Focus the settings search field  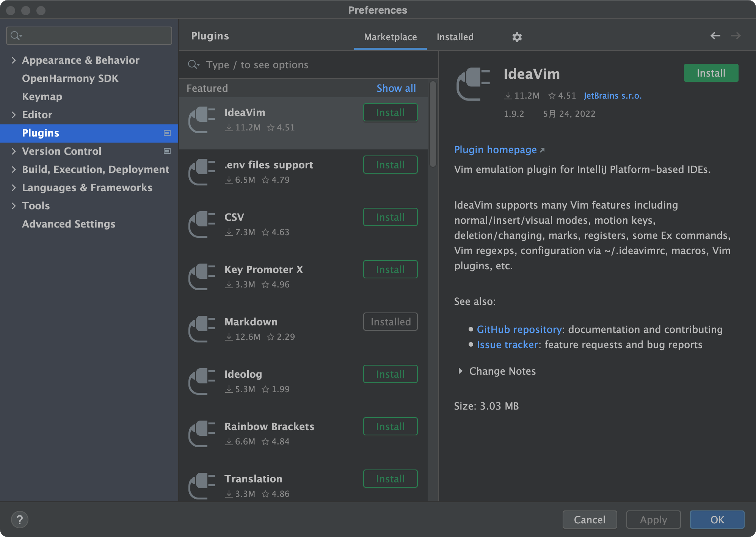point(89,36)
